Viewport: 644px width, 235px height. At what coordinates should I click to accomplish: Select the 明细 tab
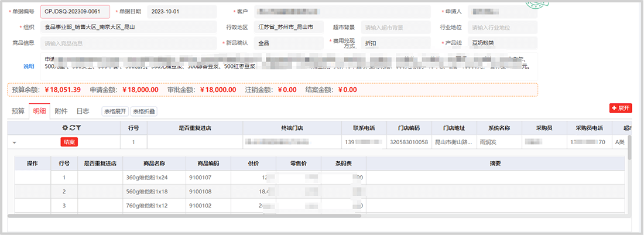coord(40,111)
